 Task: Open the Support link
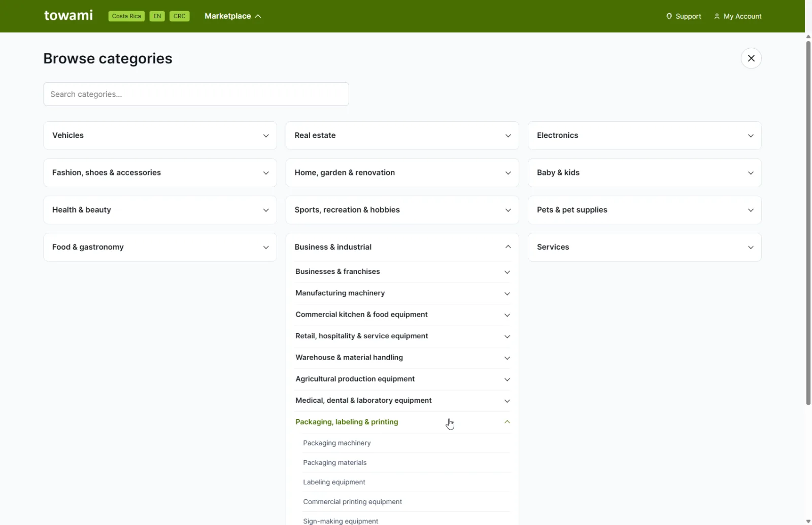click(684, 16)
